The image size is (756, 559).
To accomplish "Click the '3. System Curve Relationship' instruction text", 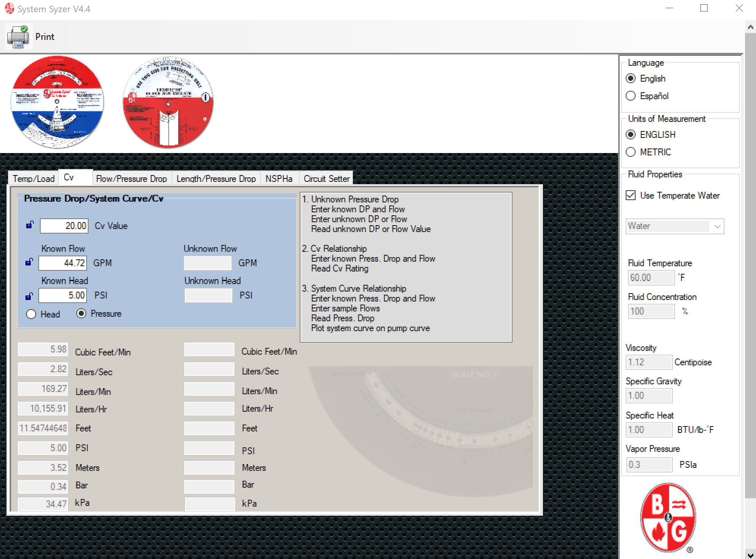I will [354, 289].
